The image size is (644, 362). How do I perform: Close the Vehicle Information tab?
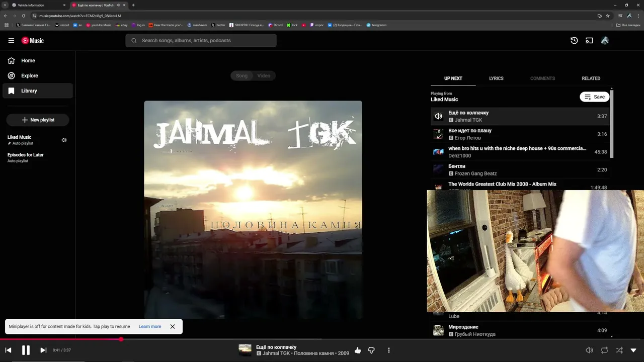pos(64,5)
